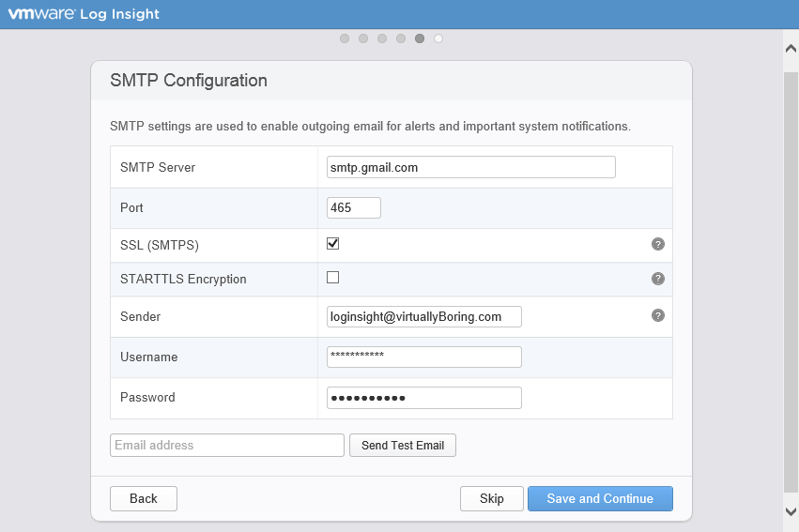
Task: Focus the Port field showing 465
Action: point(354,207)
